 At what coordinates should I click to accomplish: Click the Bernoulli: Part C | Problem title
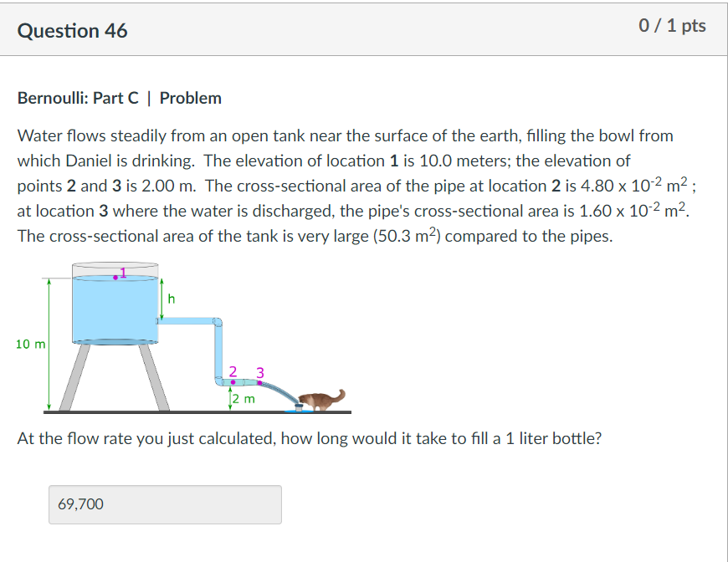point(119,98)
